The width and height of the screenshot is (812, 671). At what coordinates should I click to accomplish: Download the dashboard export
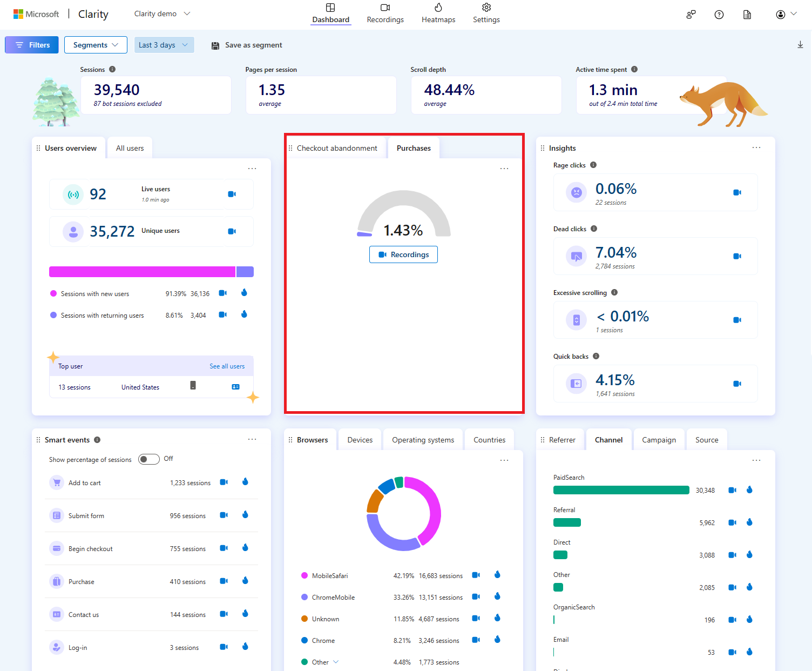coord(800,44)
